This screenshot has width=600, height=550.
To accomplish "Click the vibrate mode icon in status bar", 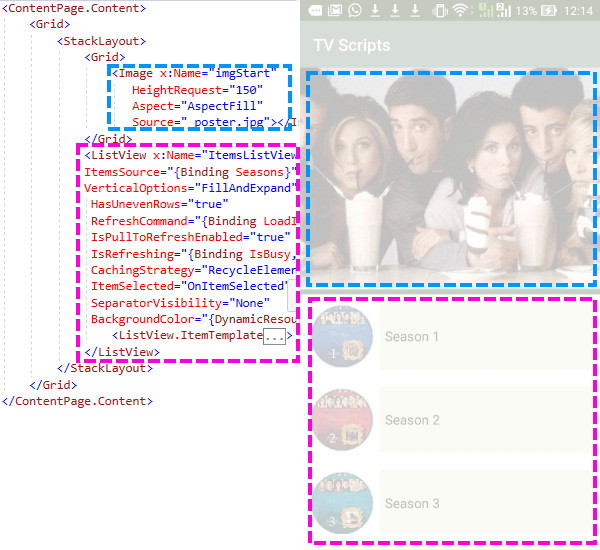I will click(x=440, y=11).
